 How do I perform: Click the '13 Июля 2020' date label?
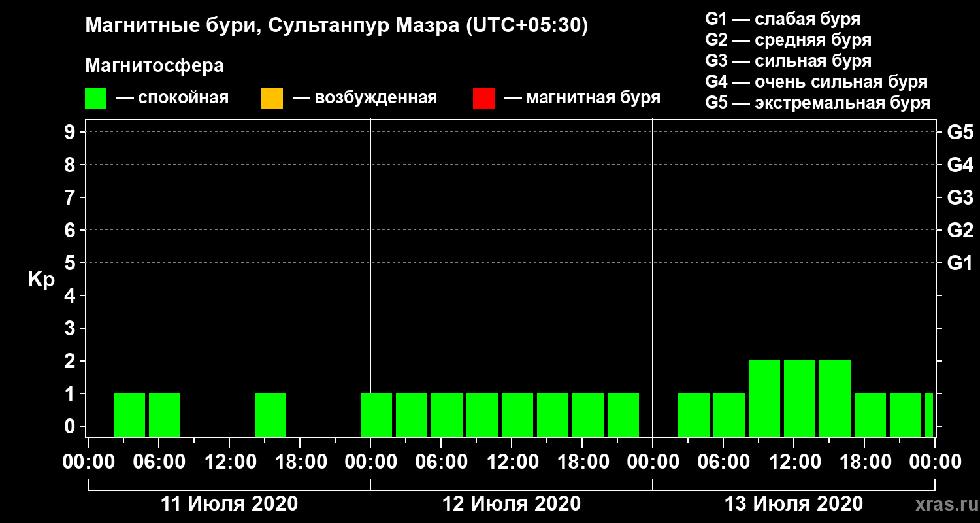794,504
